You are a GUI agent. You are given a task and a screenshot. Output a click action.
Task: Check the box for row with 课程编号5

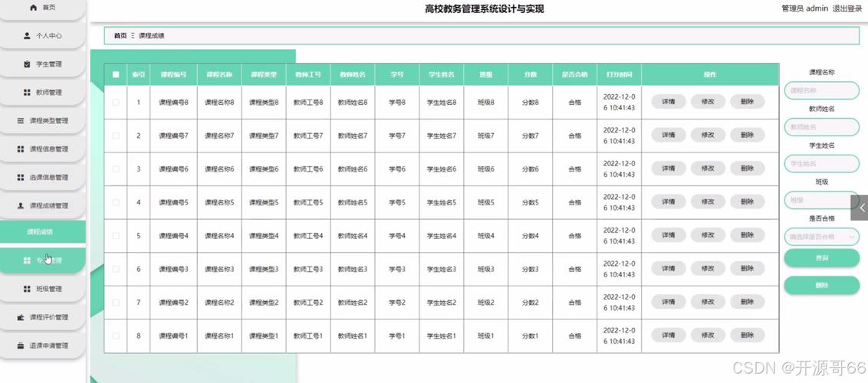[x=116, y=202]
